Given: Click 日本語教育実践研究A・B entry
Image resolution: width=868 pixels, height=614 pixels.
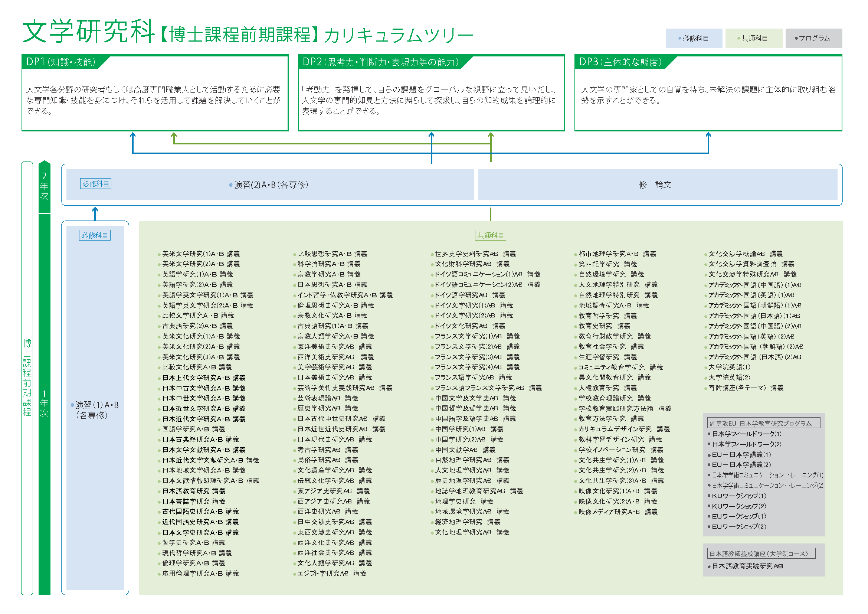Looking at the screenshot, I should [747, 566].
